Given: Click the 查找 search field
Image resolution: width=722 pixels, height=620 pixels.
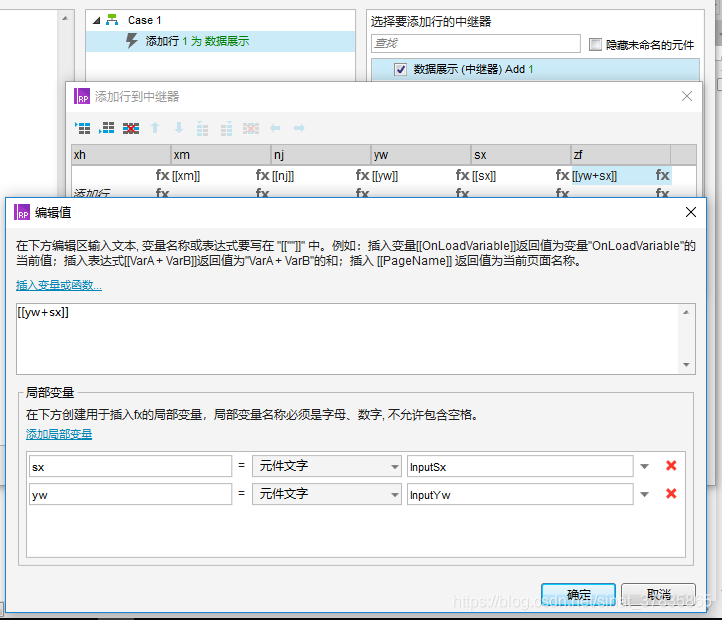Looking at the screenshot, I should pos(476,43).
